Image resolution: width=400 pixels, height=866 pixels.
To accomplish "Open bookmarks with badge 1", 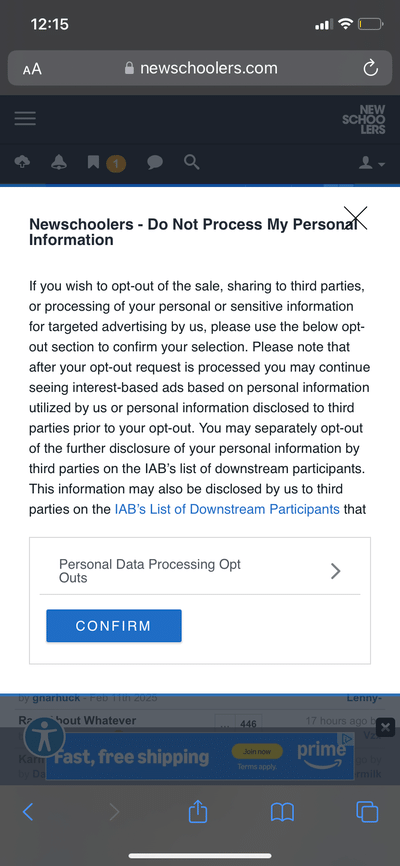I will pyautogui.click(x=107, y=163).
